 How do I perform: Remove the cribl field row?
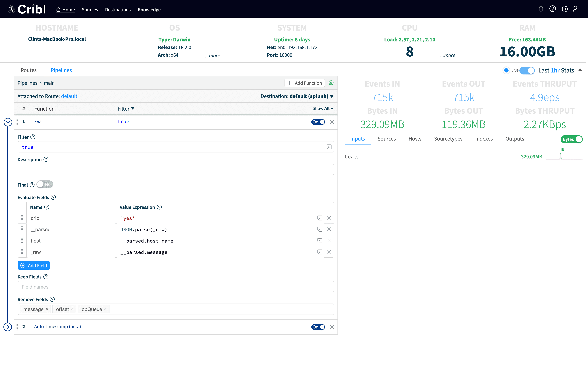pos(329,218)
